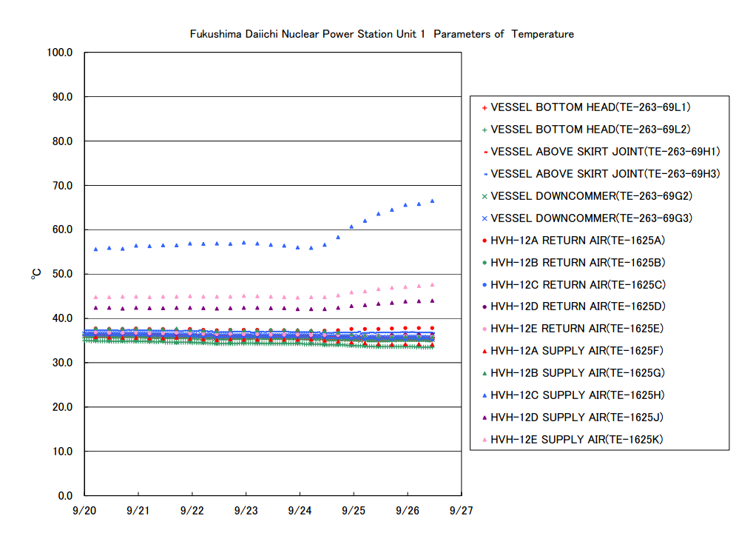Click the 60.0 y-axis label
This screenshot has height=533, width=756.
(62, 229)
